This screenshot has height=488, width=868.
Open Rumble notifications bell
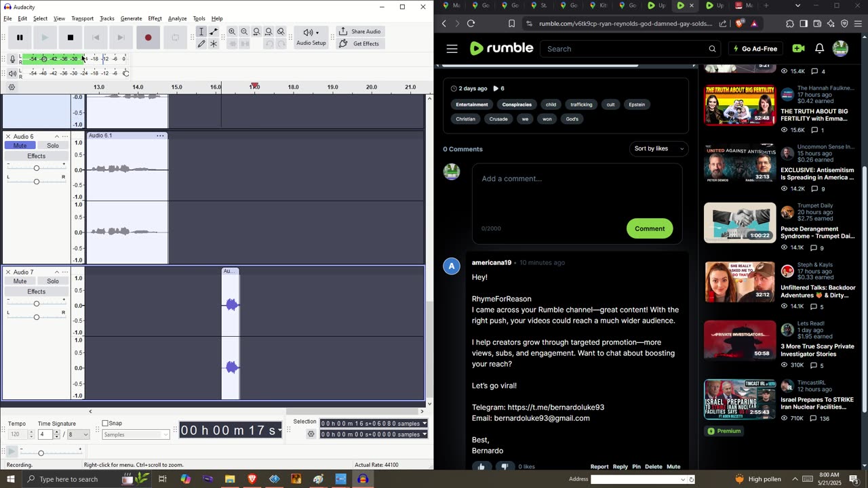tap(819, 49)
